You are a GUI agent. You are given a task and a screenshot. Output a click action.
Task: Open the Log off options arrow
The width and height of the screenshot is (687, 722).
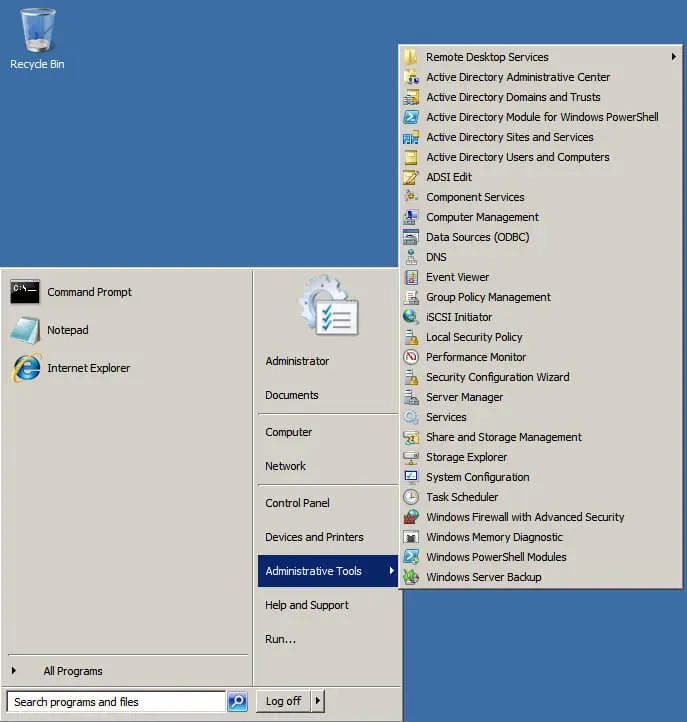(x=318, y=701)
